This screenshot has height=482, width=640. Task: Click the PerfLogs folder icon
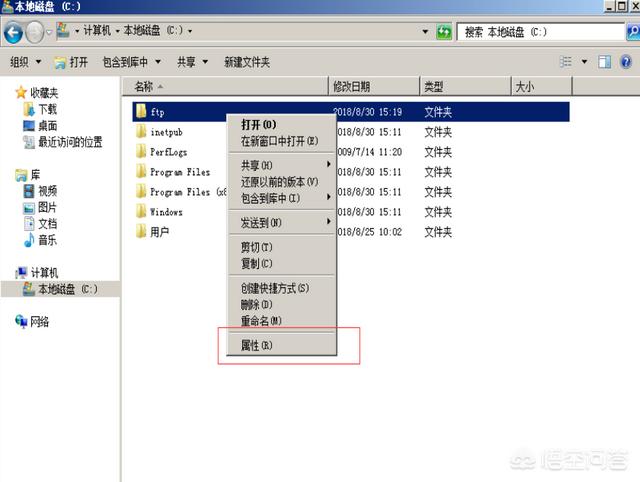(x=141, y=151)
